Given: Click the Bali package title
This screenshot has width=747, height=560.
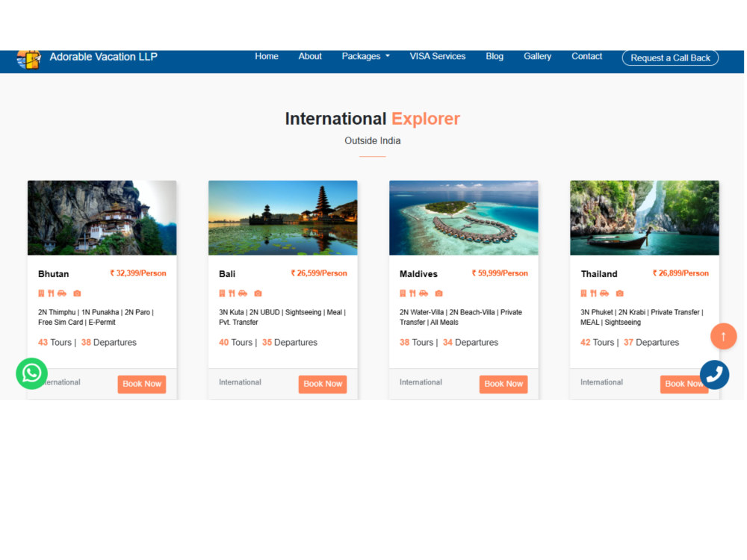Looking at the screenshot, I should (x=227, y=274).
